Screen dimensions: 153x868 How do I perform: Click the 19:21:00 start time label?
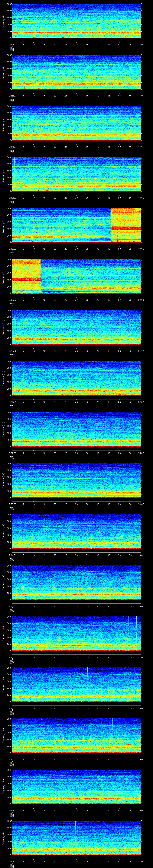(x=12, y=402)
